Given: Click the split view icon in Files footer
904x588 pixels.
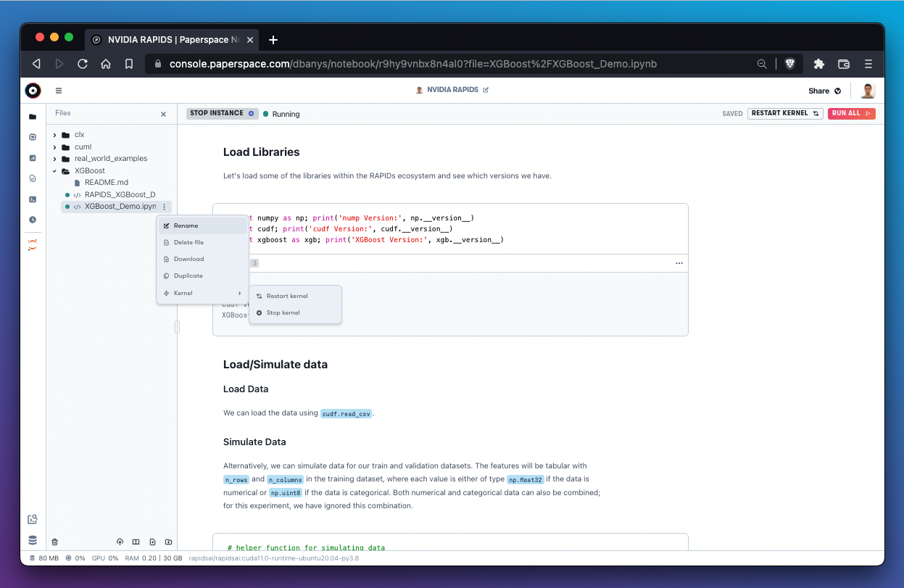Looking at the screenshot, I should (x=136, y=542).
